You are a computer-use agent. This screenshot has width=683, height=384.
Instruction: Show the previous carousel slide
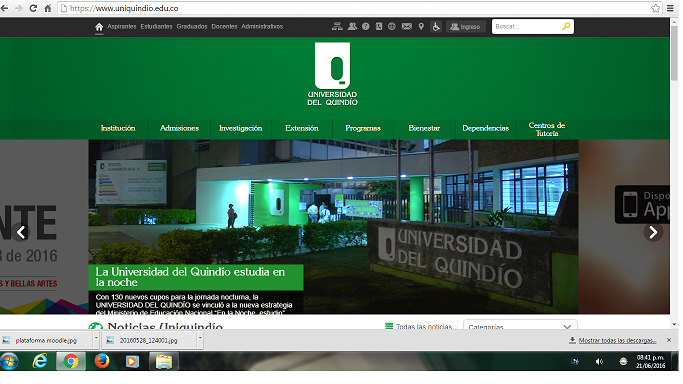(x=20, y=232)
